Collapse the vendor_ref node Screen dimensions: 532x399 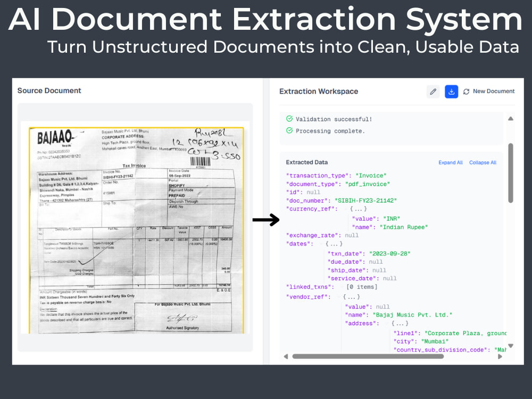[x=351, y=296]
